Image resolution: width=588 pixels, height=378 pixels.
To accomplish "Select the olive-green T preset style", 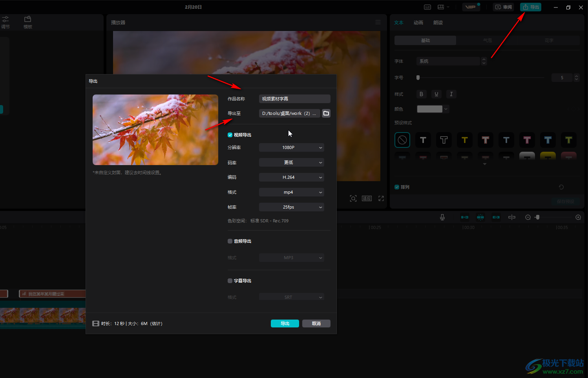I will coord(569,140).
